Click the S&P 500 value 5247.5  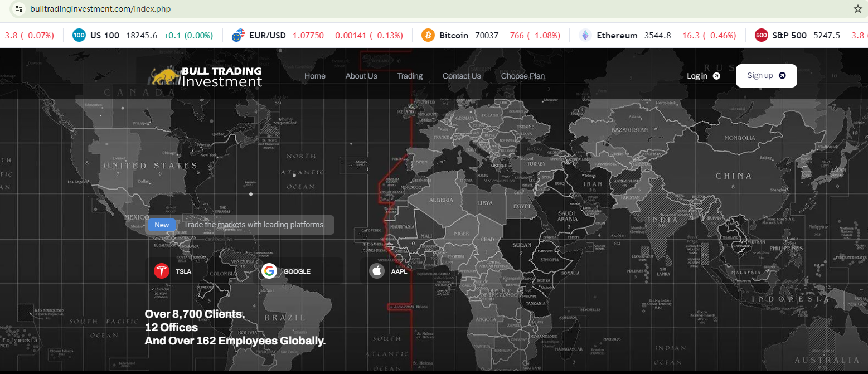[827, 35]
